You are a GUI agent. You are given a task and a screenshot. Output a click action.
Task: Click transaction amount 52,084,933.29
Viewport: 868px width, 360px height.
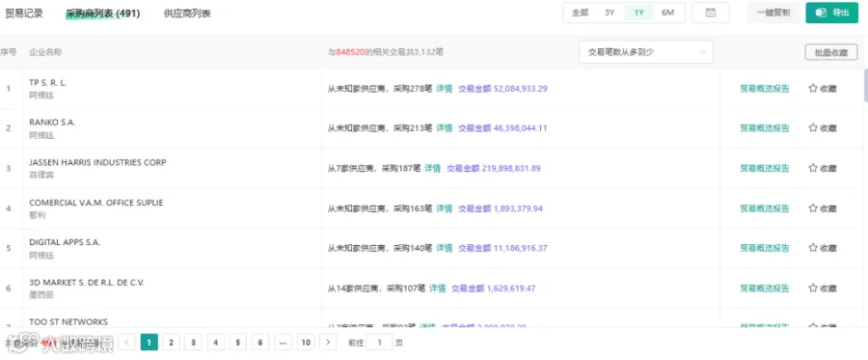tap(521, 88)
